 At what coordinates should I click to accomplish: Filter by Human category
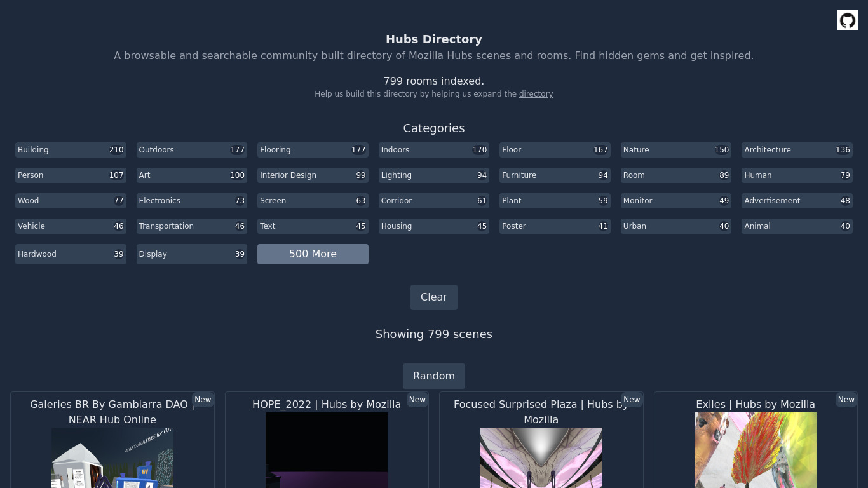(x=797, y=175)
